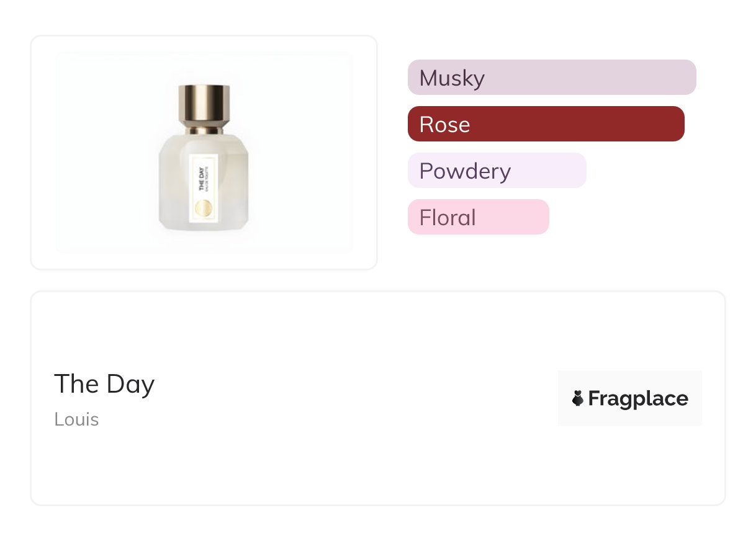The image size is (756, 536).
Task: Click the frosted glass body of the bottle
Action: point(174,186)
